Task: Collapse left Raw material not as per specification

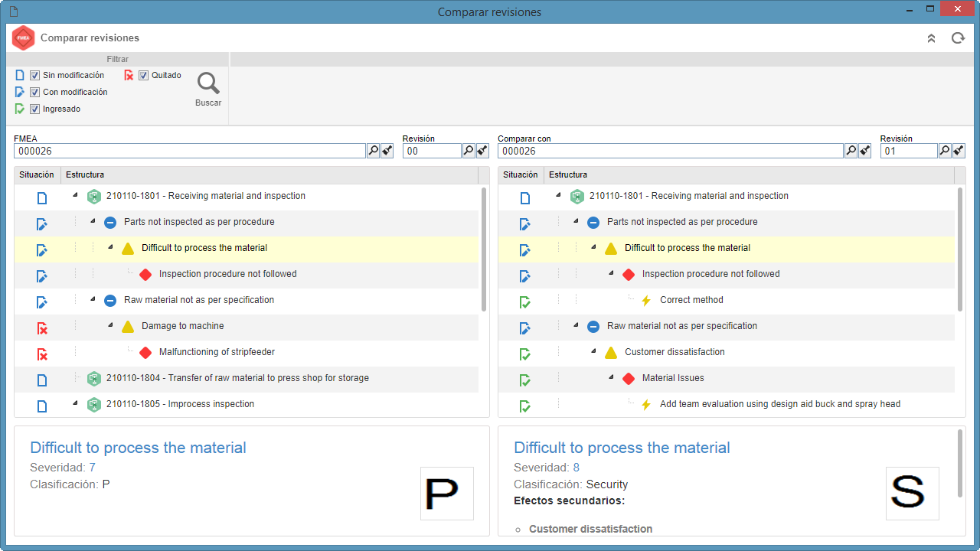Action: 93,300
